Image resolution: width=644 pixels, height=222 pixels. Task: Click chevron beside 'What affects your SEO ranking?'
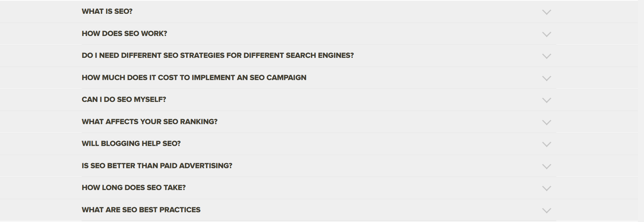pyautogui.click(x=547, y=122)
